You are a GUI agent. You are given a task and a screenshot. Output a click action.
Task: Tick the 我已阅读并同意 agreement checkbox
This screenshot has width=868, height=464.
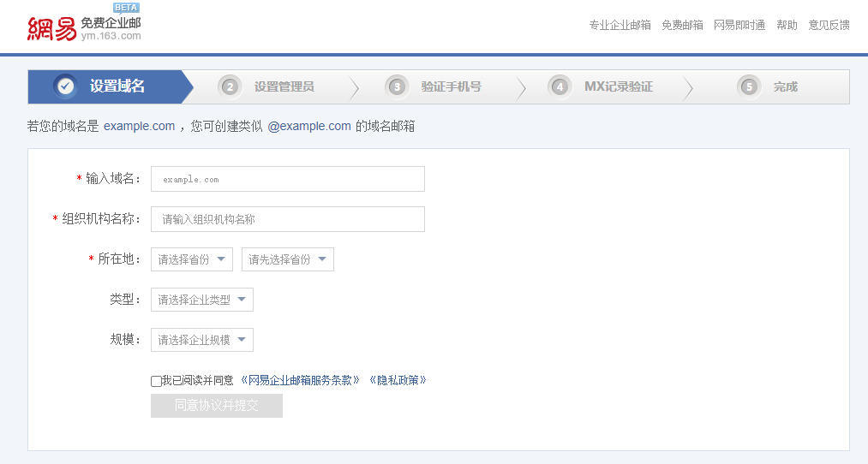coord(156,381)
